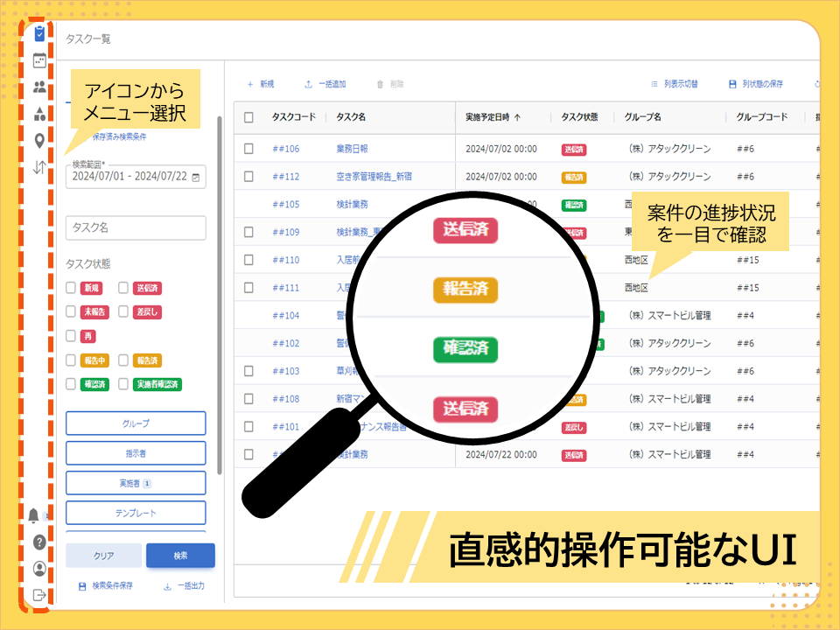
Task: Click the up-down arrows transfer sidebar icon
Action: pyautogui.click(x=39, y=167)
